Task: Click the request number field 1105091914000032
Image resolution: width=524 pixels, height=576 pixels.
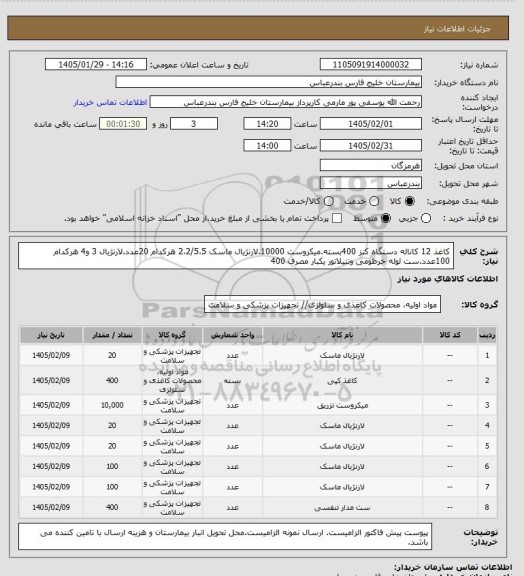Action: coord(371,64)
